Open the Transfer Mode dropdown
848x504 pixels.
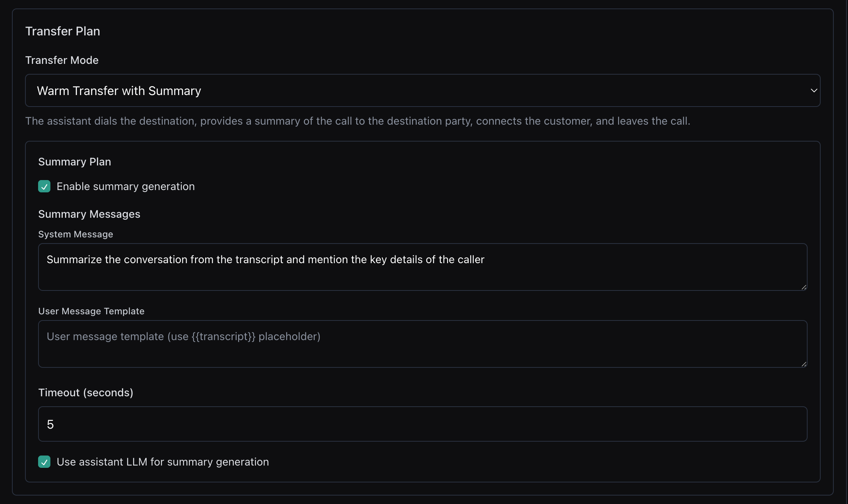click(422, 90)
